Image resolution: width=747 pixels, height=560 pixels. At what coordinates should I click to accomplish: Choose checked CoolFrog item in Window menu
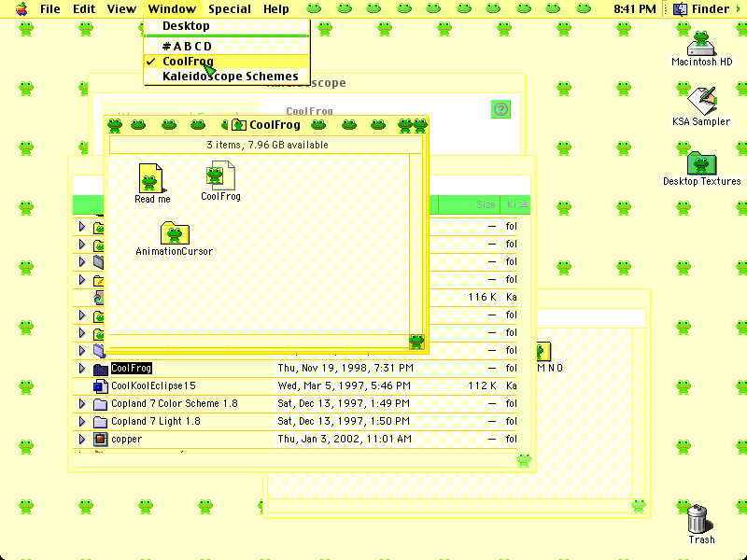(227, 62)
